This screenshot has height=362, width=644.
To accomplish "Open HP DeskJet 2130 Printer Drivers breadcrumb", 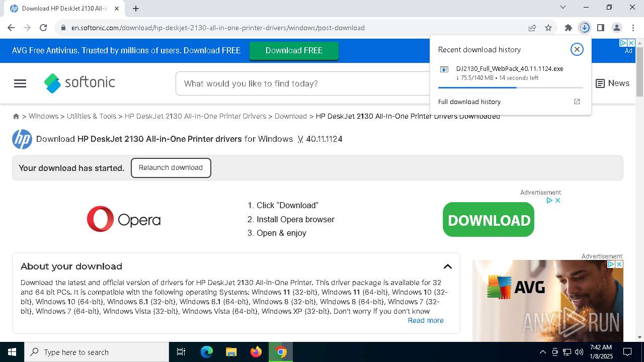I will point(195,116).
